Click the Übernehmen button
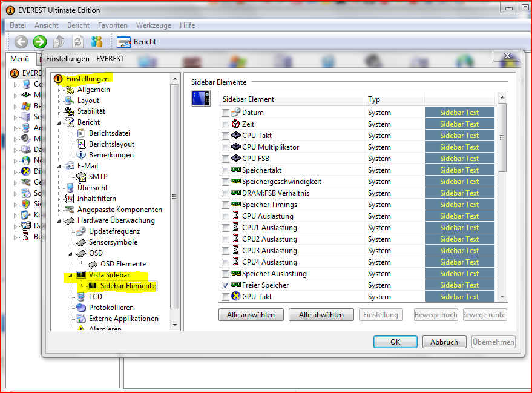Image resolution: width=532 pixels, height=393 pixels. click(493, 342)
